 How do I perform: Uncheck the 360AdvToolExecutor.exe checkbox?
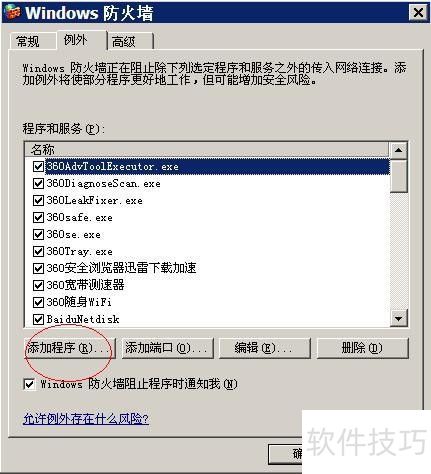38,166
